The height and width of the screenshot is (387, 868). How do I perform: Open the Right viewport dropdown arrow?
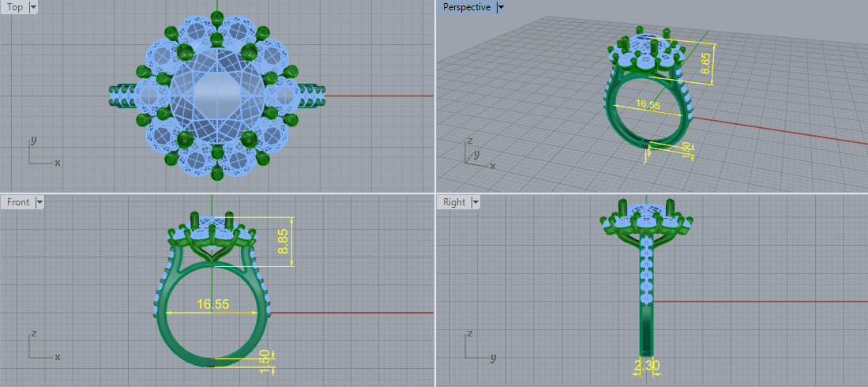(x=475, y=202)
